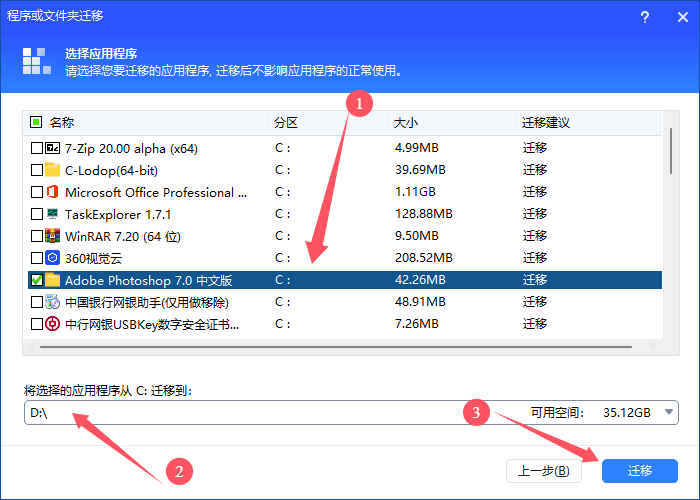Check the WinRAR 7.20 checkbox
The width and height of the screenshot is (700, 500).
(37, 236)
